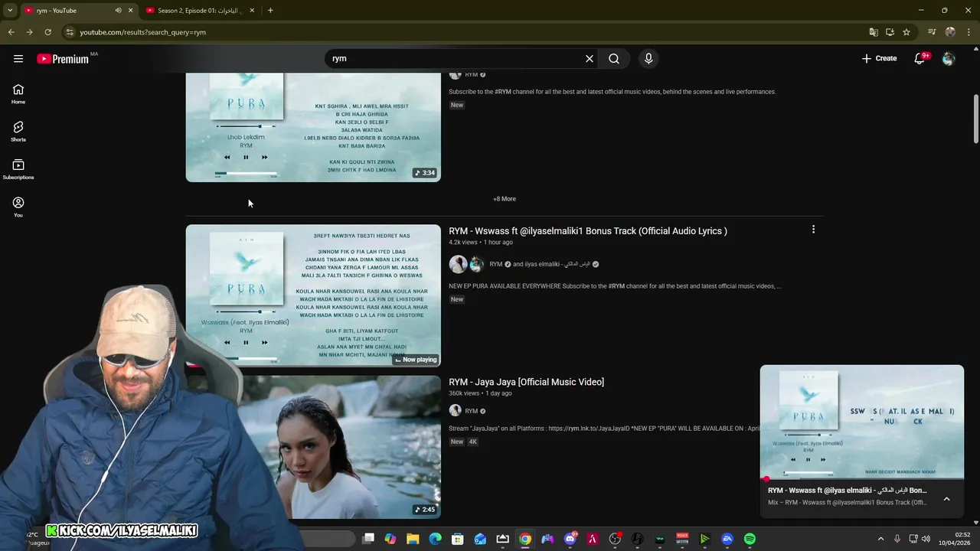
Task: Open YouTube account avatar menu
Action: pyautogui.click(x=949, y=59)
